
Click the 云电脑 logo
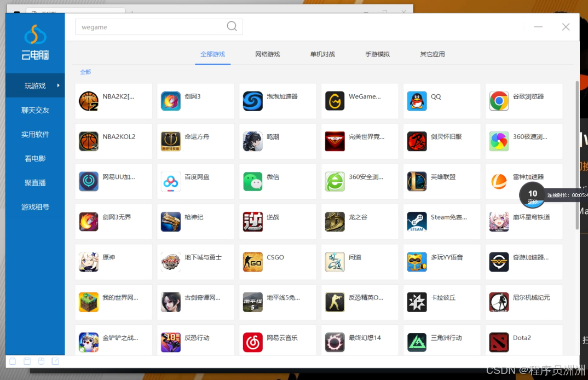pos(35,42)
